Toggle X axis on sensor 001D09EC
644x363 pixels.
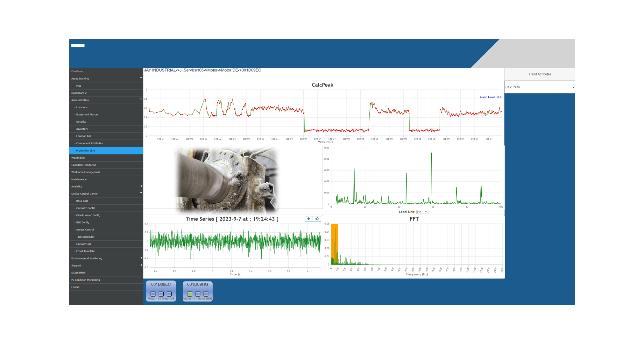[x=153, y=294]
